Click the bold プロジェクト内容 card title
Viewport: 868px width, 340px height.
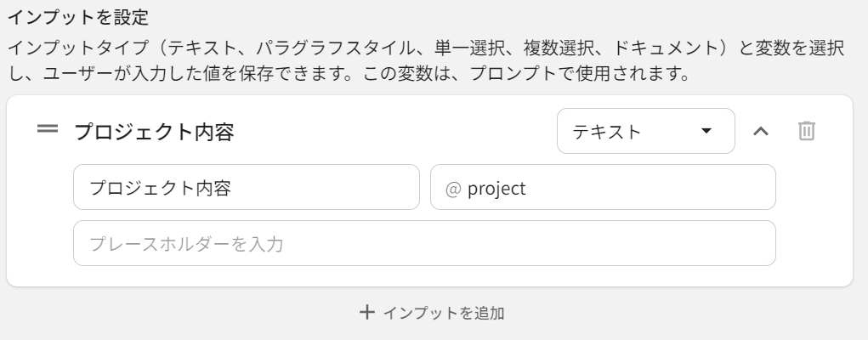click(x=153, y=132)
